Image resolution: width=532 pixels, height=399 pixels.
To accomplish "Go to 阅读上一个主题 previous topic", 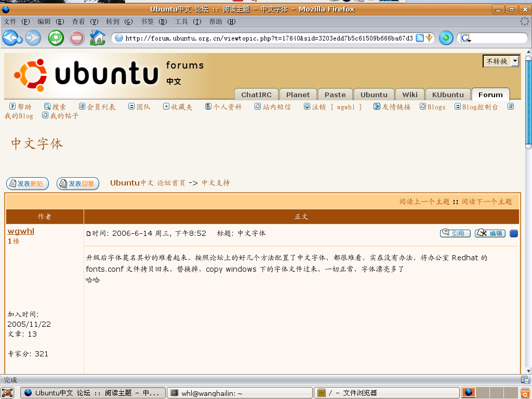I will pyautogui.click(x=424, y=202).
